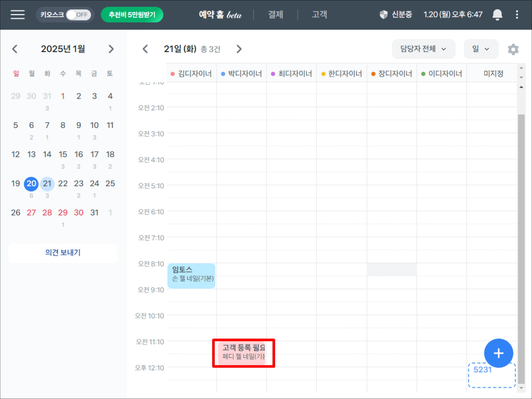532x399 pixels.
Task: Click the blue plus add-reservation button
Action: click(x=498, y=353)
